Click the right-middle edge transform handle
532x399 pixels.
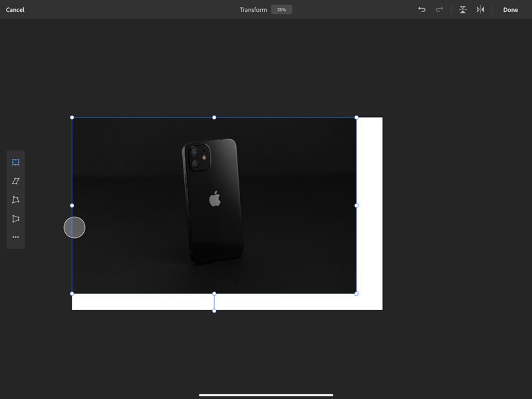pos(356,205)
